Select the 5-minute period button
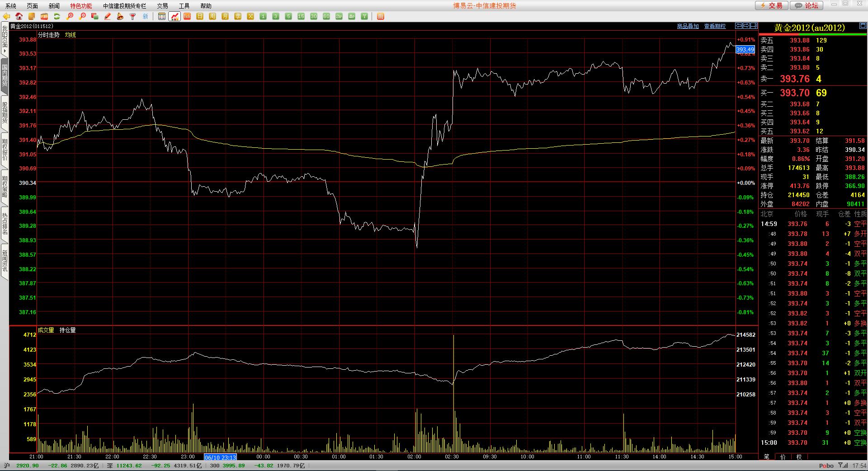Viewport: 868px width, 471px height. click(288, 16)
